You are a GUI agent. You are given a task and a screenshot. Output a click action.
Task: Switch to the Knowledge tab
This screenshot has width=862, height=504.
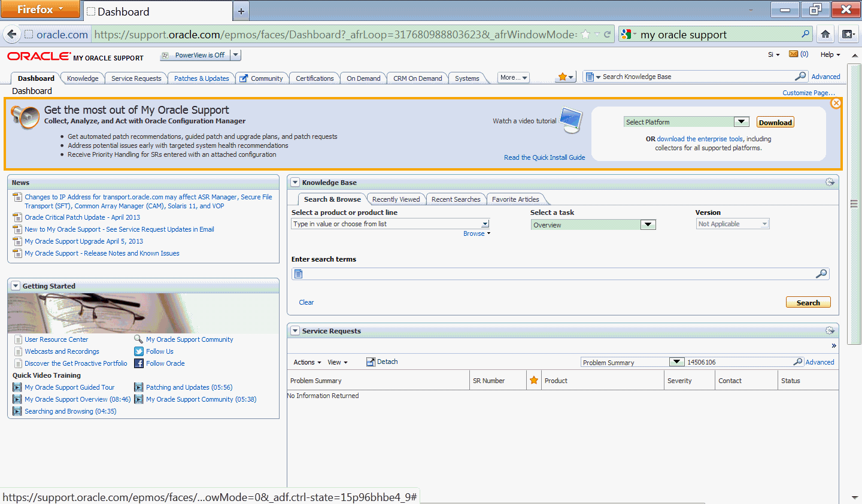coord(83,78)
